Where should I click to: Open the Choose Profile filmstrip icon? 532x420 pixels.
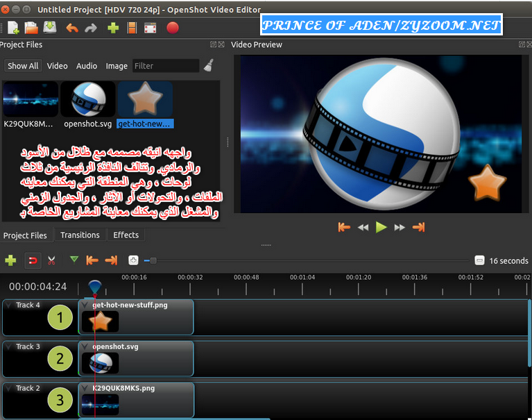click(x=132, y=28)
